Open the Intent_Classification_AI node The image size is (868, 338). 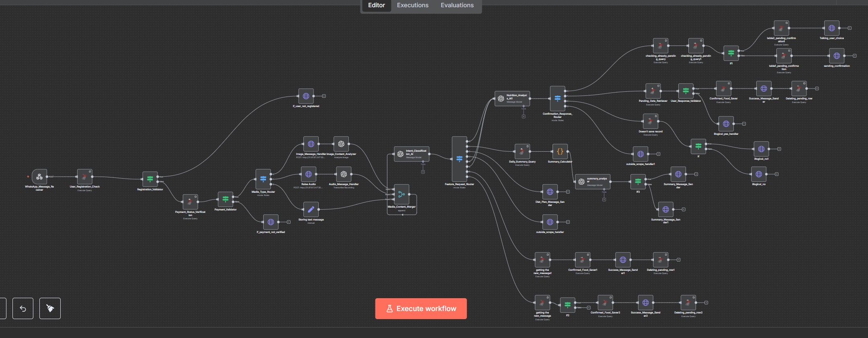[x=411, y=154]
